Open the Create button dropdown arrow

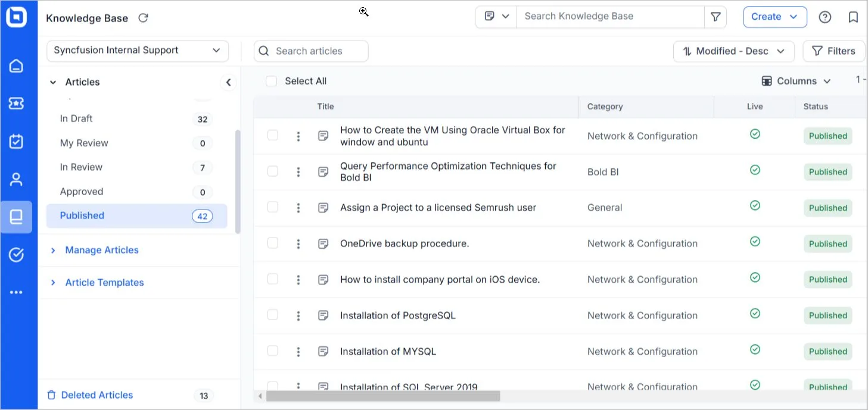point(794,17)
